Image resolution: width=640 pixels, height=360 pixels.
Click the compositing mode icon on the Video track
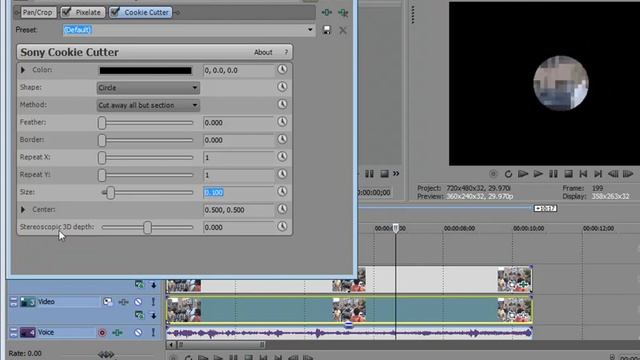pos(139,315)
